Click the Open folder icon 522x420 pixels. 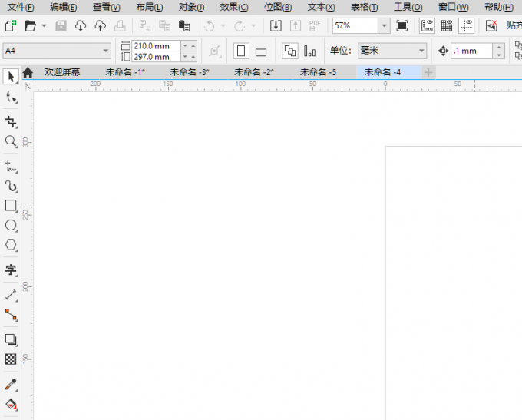click(30, 25)
